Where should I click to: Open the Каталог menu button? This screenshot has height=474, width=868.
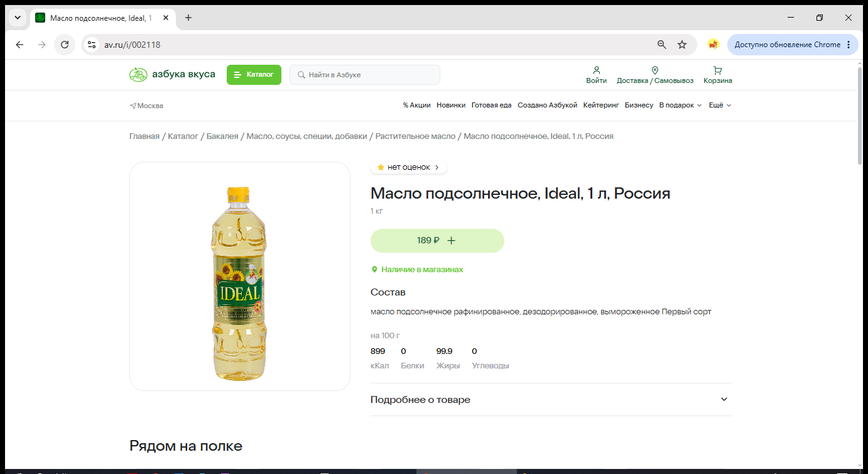tap(254, 75)
